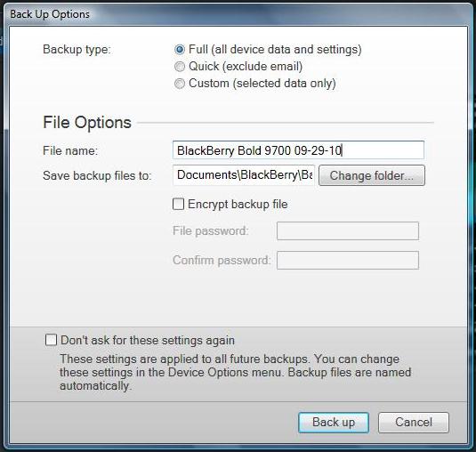Viewport: 476px width, 452px height.
Task: Dismiss dialog using Cancel button
Action: coord(414,423)
